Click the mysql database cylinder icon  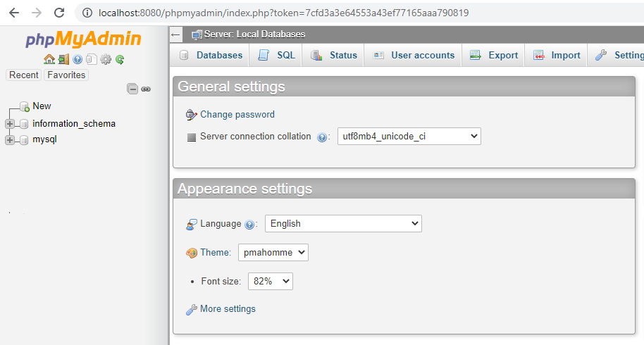(x=24, y=140)
